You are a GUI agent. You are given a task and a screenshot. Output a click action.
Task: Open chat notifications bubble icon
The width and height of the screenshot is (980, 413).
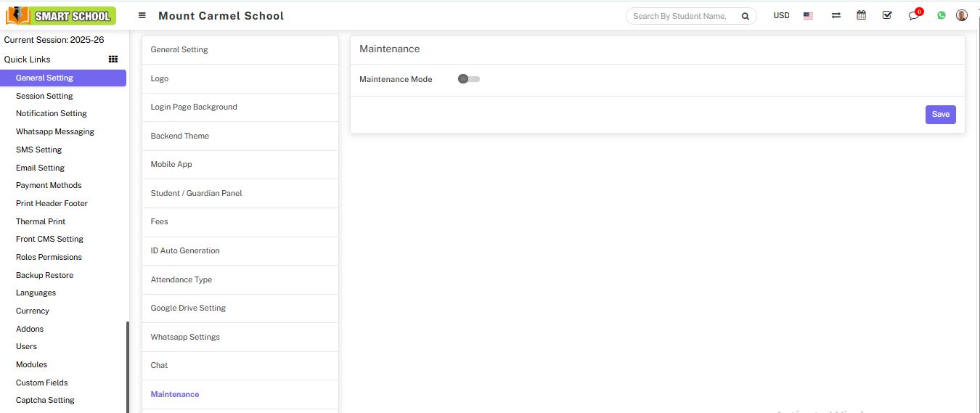pos(913,15)
